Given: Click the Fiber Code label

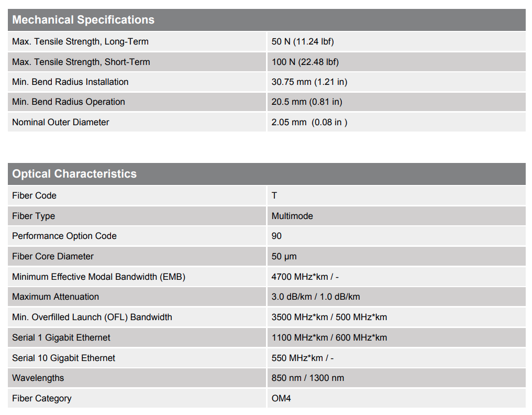Looking at the screenshot, I should pos(34,195).
